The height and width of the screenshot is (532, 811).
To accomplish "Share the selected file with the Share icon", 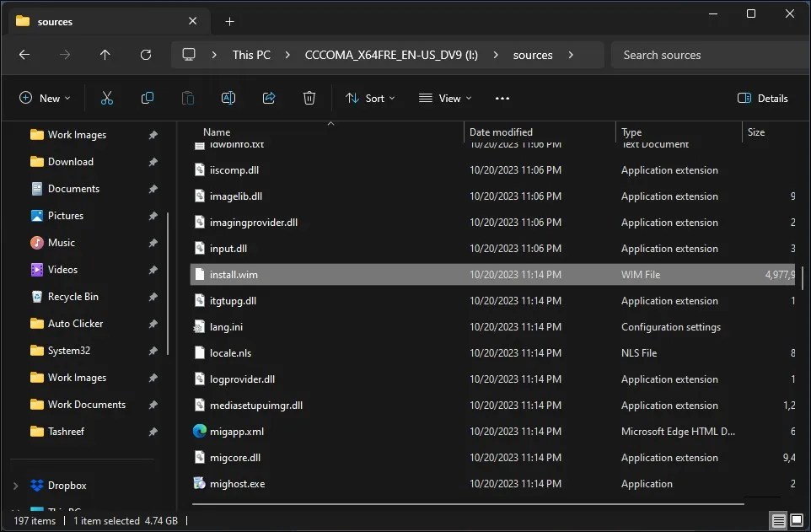I will tap(268, 98).
